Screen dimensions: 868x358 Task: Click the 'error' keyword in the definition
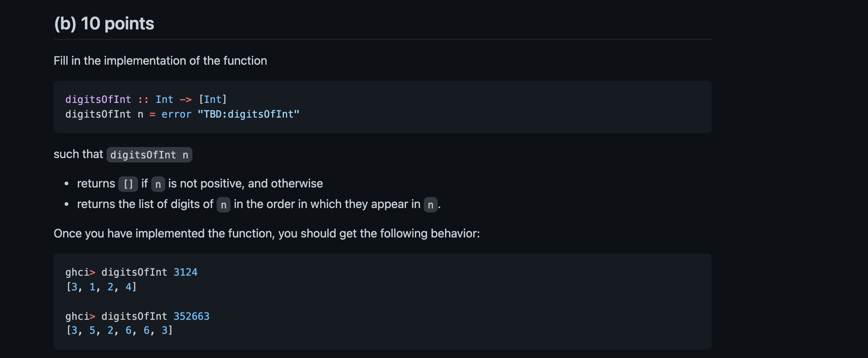point(176,114)
